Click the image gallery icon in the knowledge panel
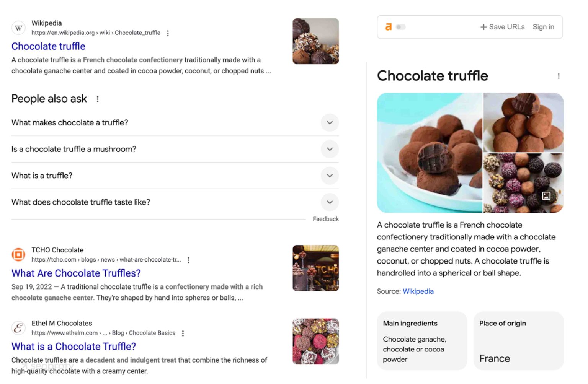Image resolution: width=588 pixels, height=384 pixels. click(546, 195)
